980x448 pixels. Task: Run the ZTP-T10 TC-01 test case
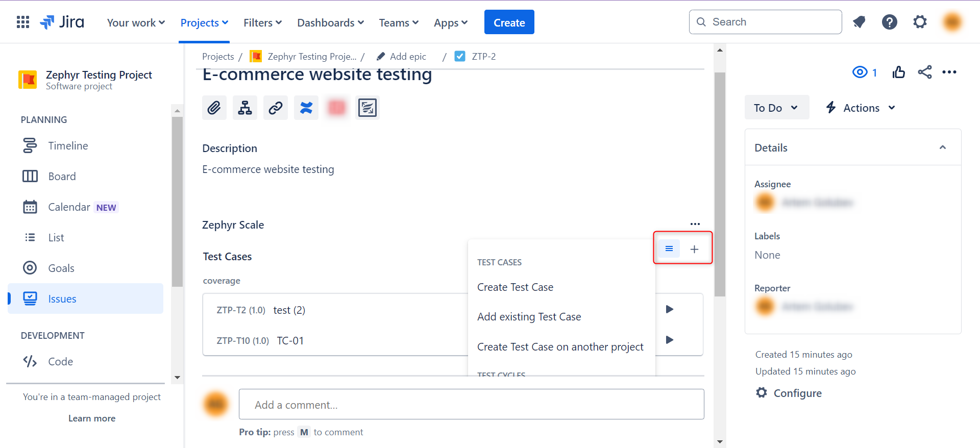point(670,340)
